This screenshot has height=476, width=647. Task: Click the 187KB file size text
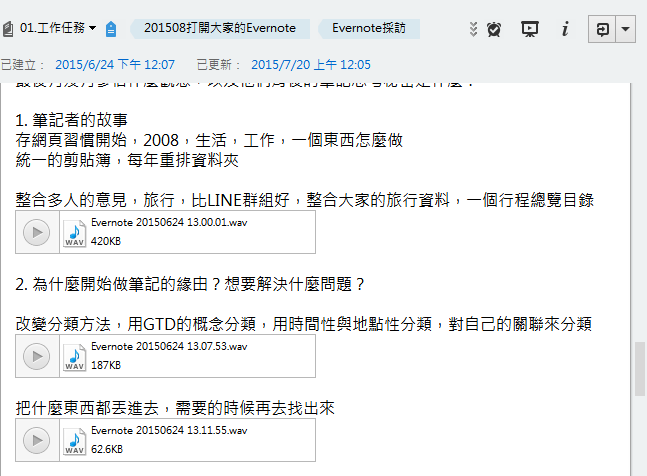coord(106,365)
